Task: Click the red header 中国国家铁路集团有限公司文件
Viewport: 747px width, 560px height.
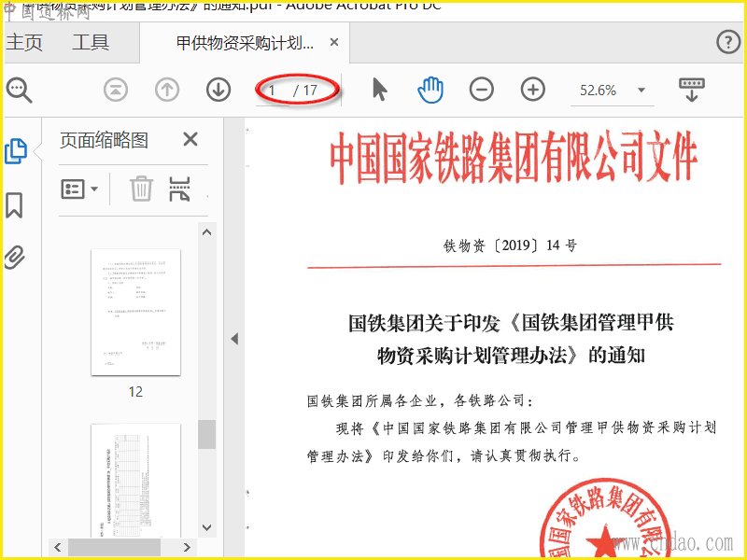Action: 514,157
